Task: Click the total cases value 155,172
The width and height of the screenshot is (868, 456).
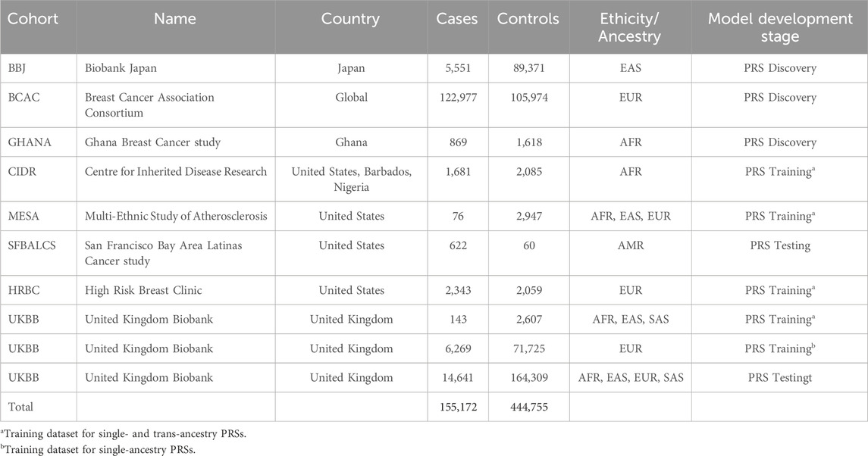Action: pyautogui.click(x=458, y=407)
